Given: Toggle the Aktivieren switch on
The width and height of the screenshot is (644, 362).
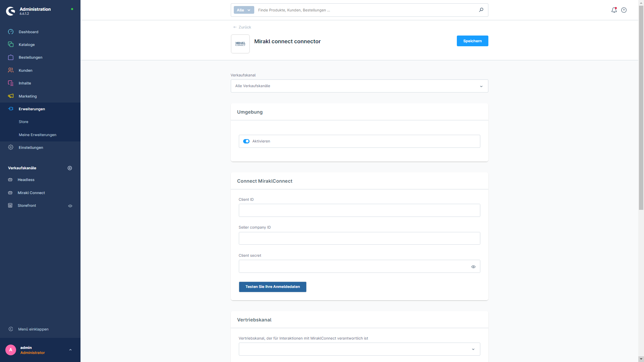Looking at the screenshot, I should (247, 141).
